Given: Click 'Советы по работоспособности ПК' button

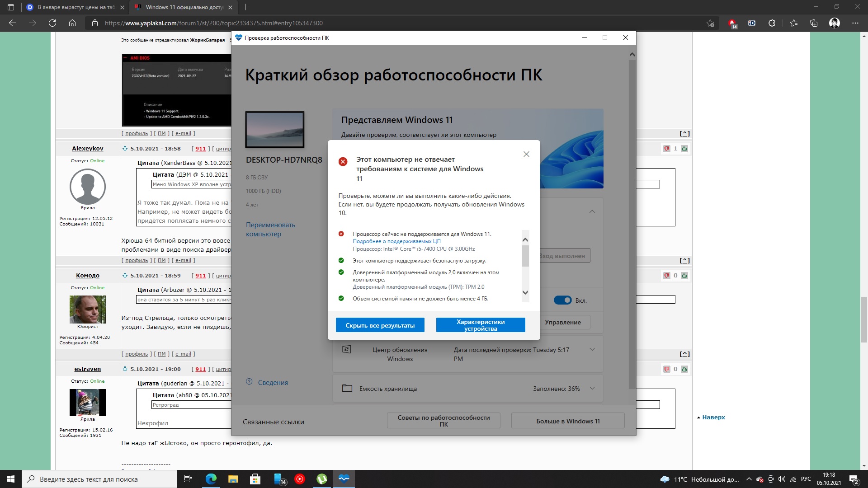Looking at the screenshot, I should click(x=443, y=421).
